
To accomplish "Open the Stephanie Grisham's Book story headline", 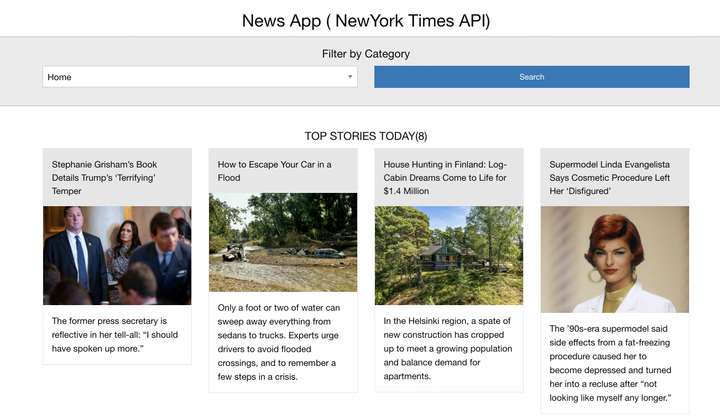I will (x=104, y=177).
